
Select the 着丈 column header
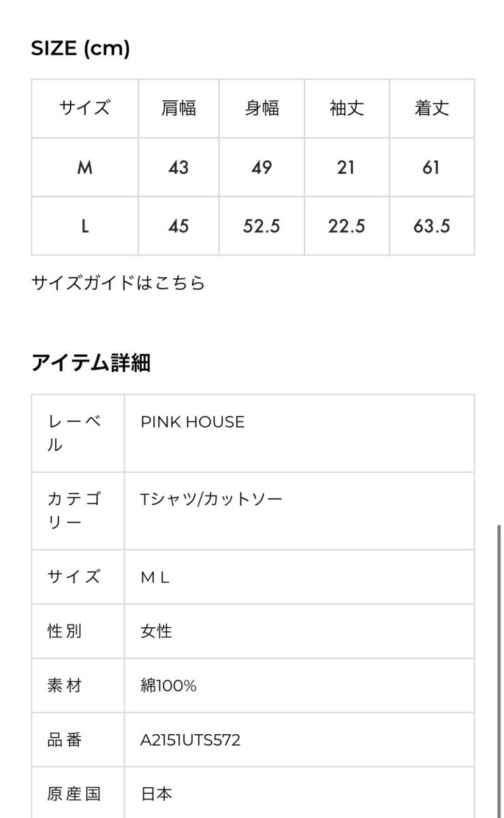(x=431, y=108)
